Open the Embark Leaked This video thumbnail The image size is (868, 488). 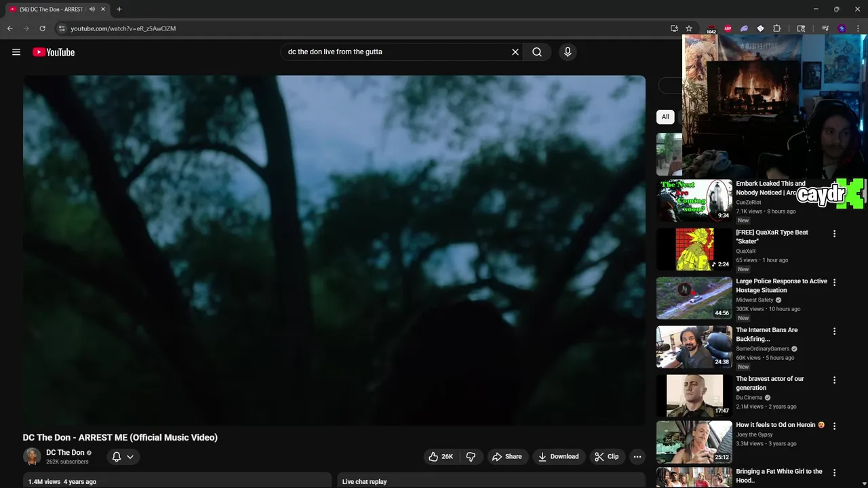point(694,201)
